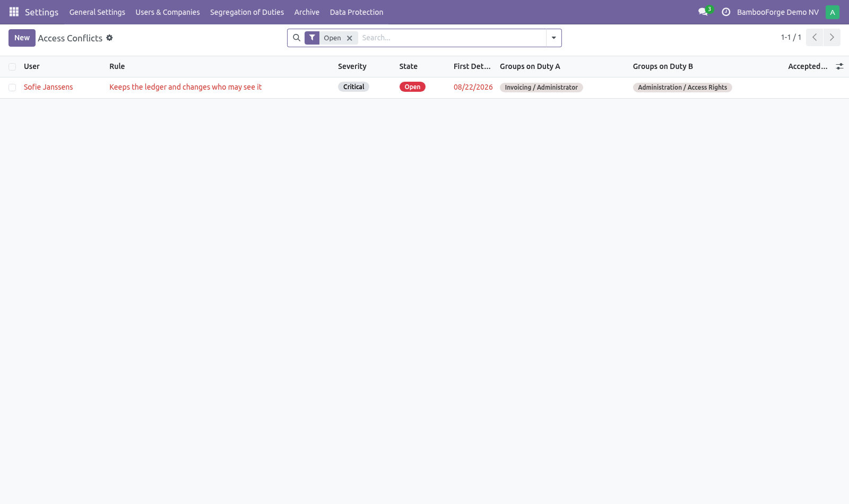849x504 pixels.
Task: Click the filter funnel icon
Action: (x=312, y=38)
